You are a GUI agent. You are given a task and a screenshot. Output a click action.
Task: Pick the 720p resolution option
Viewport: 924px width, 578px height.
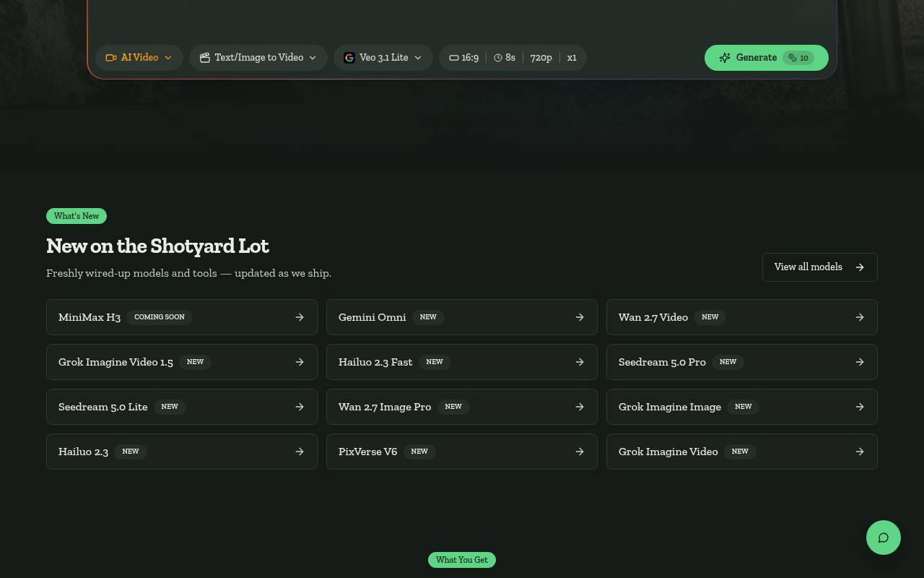point(541,58)
